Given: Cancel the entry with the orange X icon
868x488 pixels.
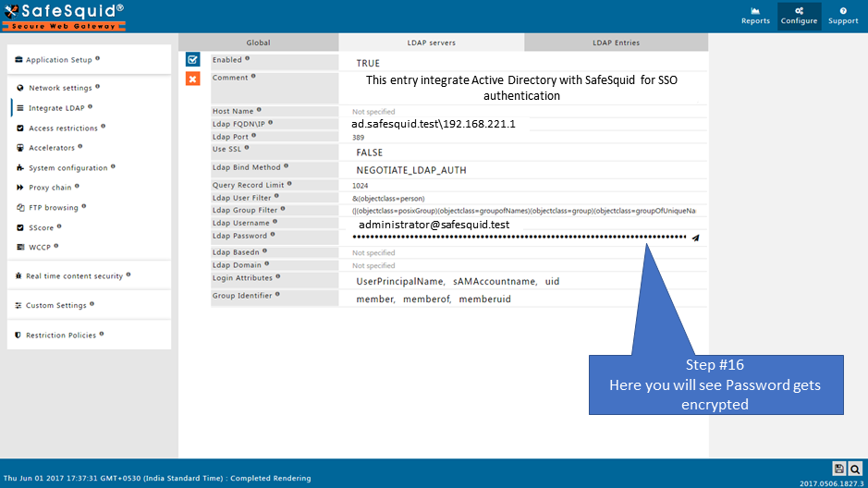Looking at the screenshot, I should pyautogui.click(x=192, y=79).
